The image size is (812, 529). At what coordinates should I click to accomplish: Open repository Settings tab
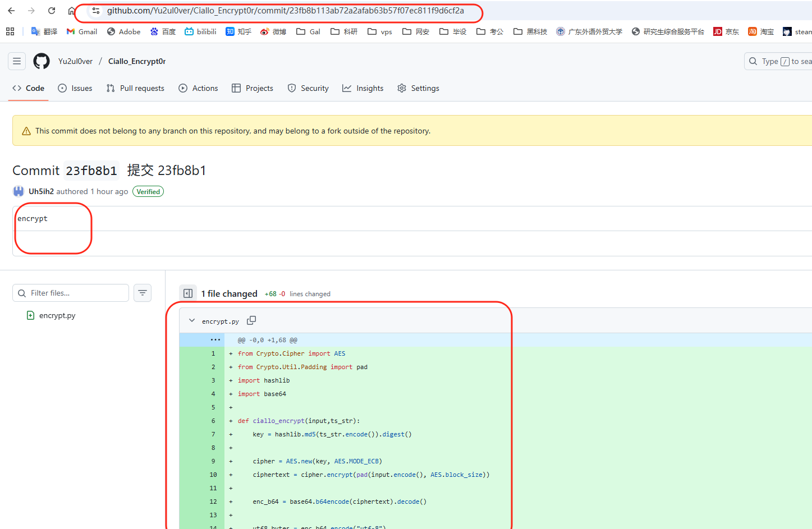(418, 88)
